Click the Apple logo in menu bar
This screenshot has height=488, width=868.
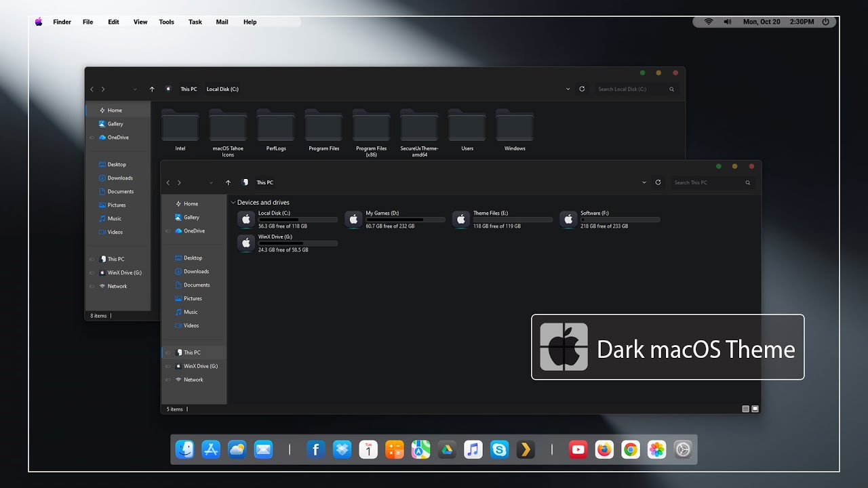39,22
